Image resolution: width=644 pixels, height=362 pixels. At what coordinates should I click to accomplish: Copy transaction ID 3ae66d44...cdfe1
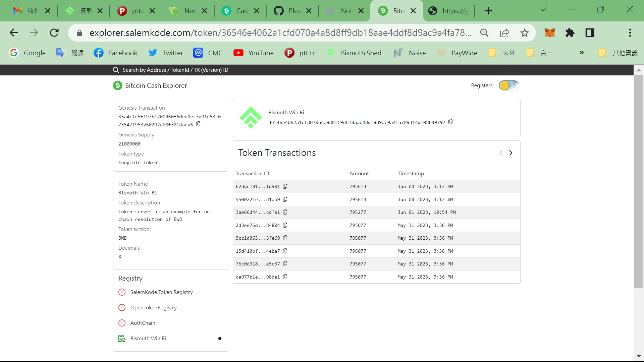(x=285, y=212)
